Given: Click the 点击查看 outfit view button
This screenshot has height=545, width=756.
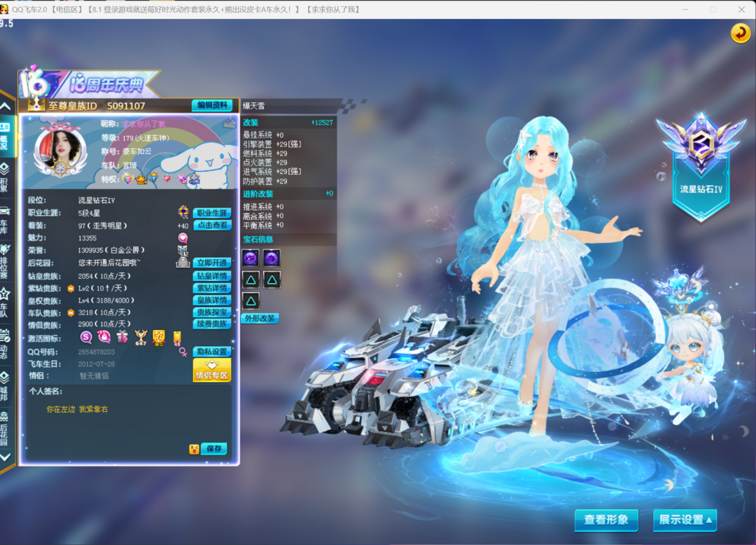Looking at the screenshot, I should point(212,226).
